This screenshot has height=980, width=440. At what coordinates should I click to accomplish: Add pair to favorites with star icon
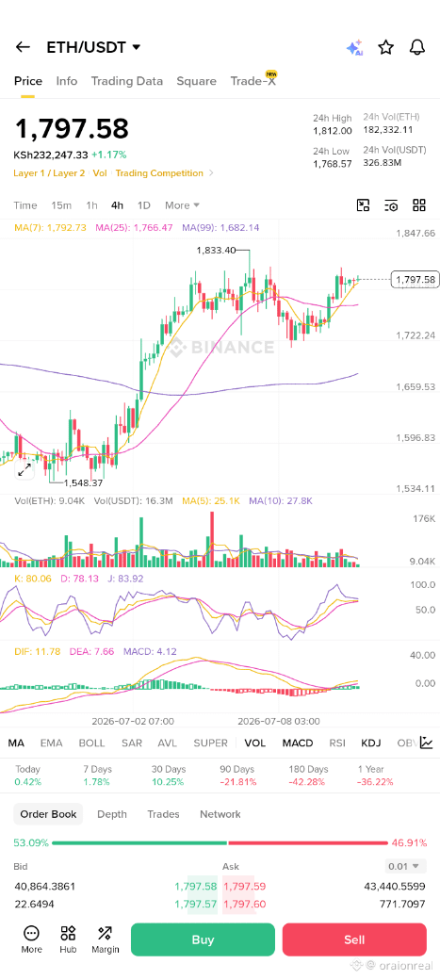386,47
